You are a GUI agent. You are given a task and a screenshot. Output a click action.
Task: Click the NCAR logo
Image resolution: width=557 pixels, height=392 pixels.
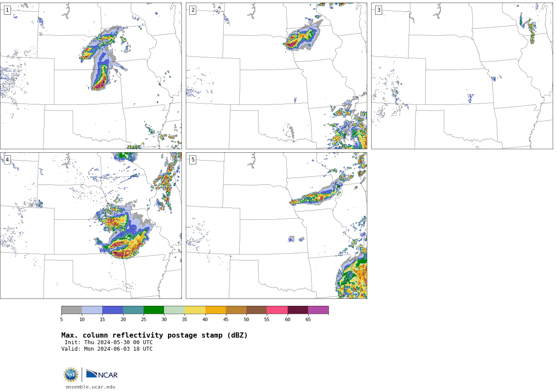102,374
